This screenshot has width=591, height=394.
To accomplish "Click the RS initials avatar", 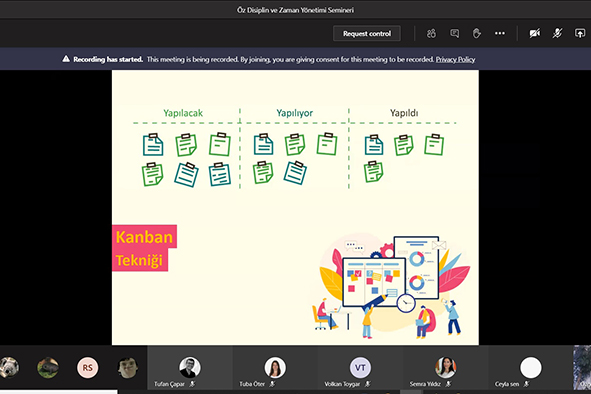I will click(87, 368).
